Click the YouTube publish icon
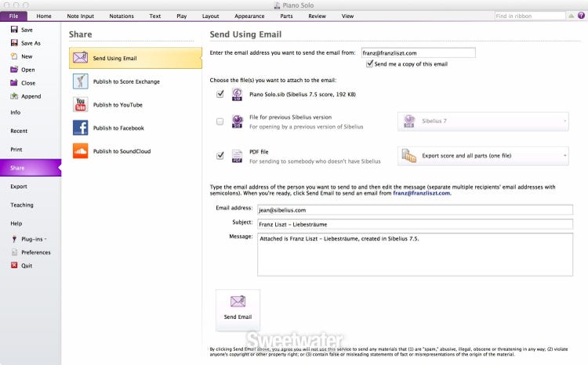Image resolution: width=588 pixels, height=365 pixels. click(80, 105)
